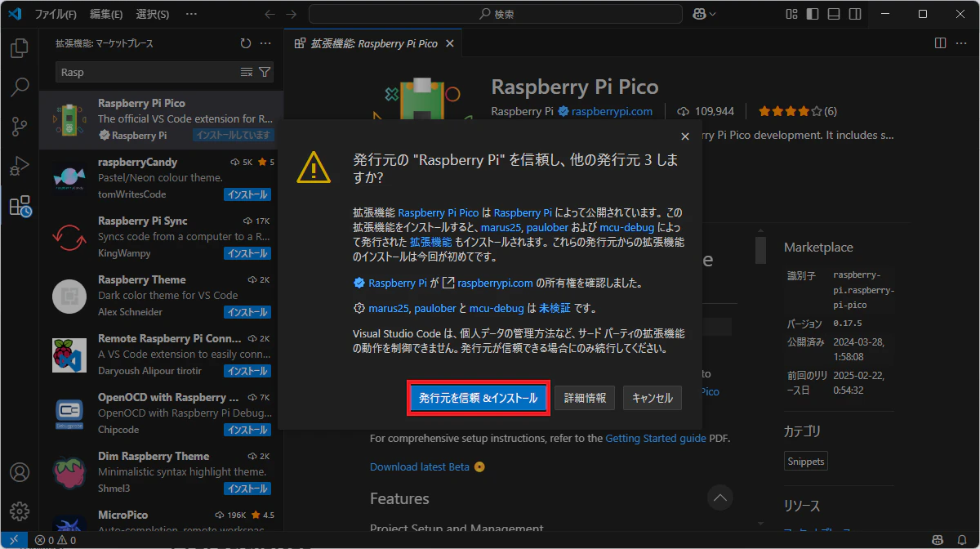The image size is (980, 549).
Task: Open Run and Debug view
Action: [20, 166]
